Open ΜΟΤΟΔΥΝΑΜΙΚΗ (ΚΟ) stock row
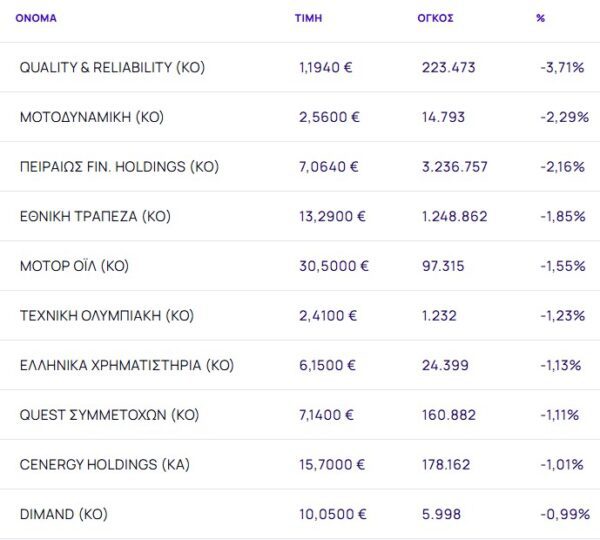Viewport: 600px width, 540px height. click(x=92, y=117)
